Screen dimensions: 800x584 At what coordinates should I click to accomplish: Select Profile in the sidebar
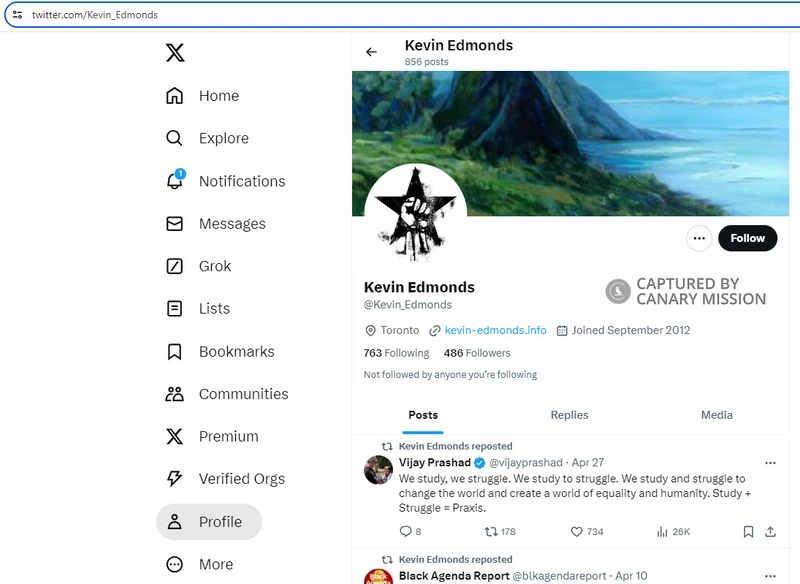(209, 522)
